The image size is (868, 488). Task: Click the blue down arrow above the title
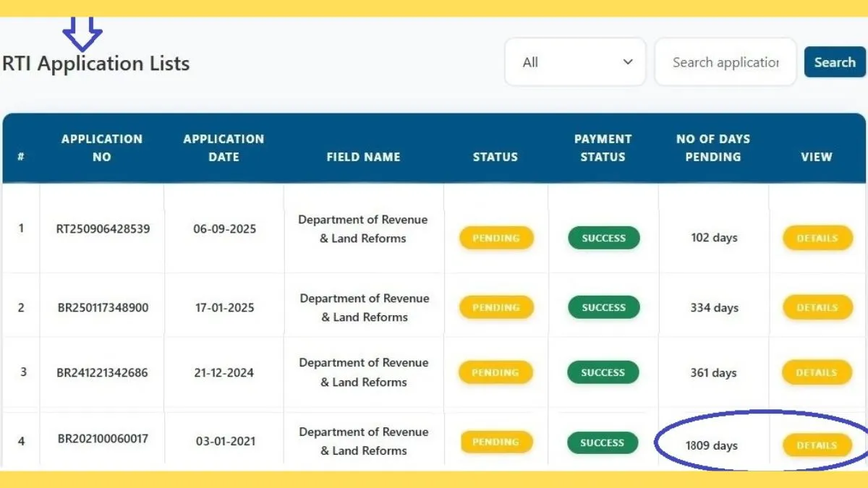pos(82,33)
